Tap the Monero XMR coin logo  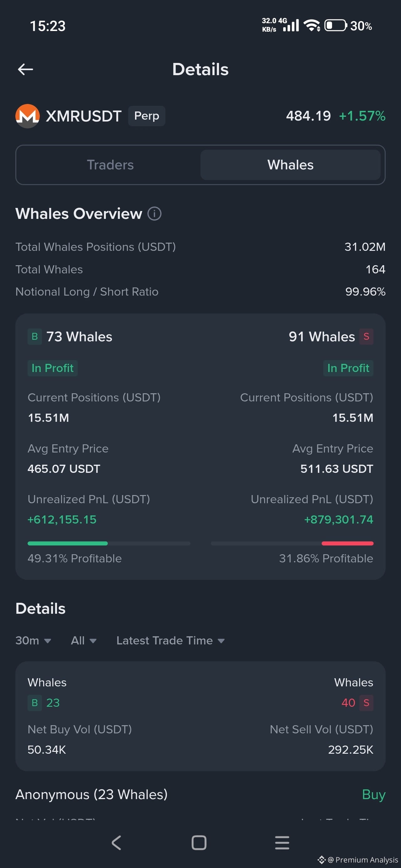(x=27, y=116)
